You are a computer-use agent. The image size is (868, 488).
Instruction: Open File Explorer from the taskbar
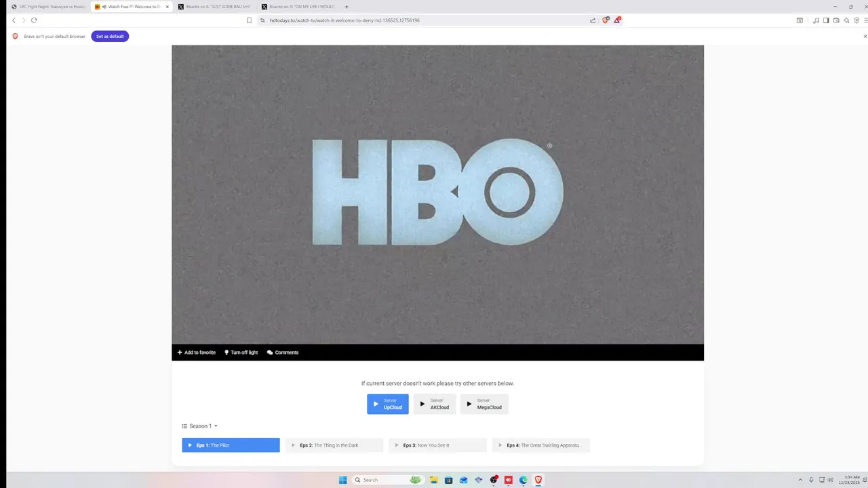[434, 480]
